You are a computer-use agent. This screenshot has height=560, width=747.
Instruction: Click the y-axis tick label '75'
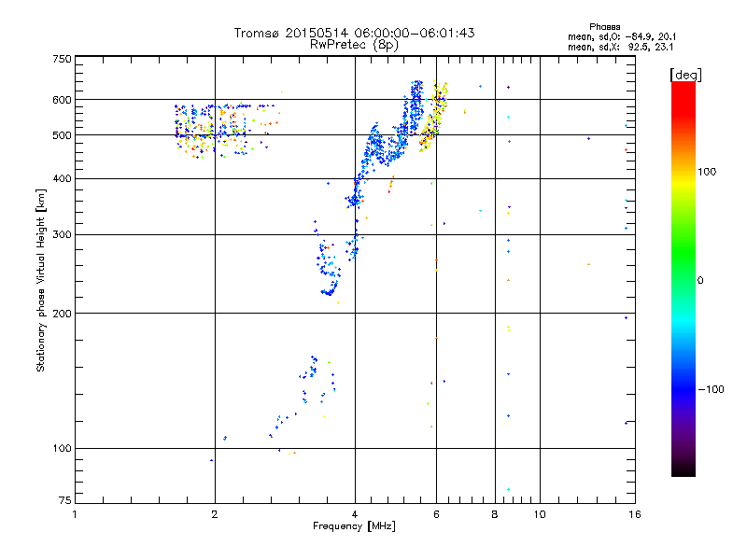[x=65, y=500]
